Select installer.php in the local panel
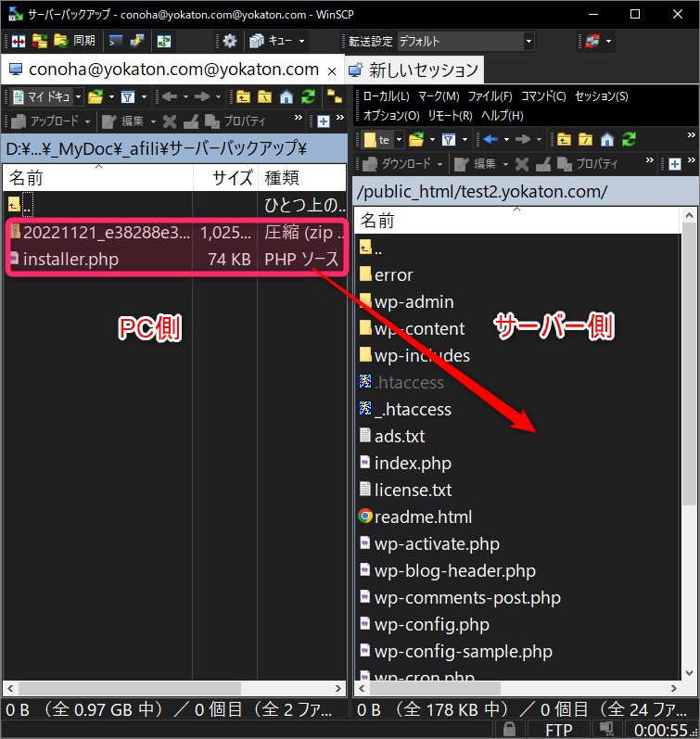700x739 pixels. point(70,260)
